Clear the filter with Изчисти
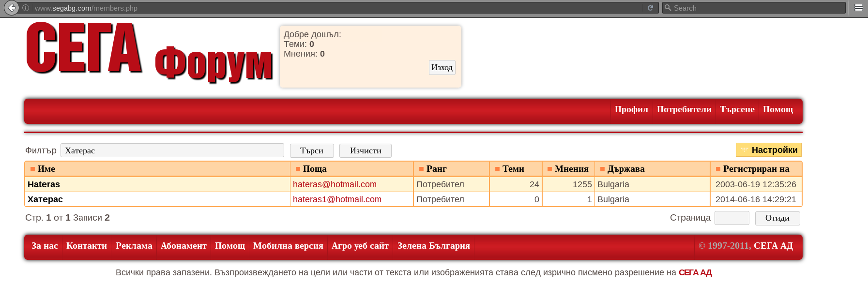The height and width of the screenshot is (299, 868). pos(365,150)
